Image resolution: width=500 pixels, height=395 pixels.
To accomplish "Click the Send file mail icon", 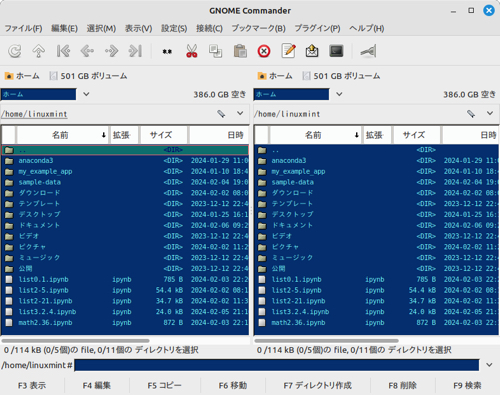I will 312,51.
